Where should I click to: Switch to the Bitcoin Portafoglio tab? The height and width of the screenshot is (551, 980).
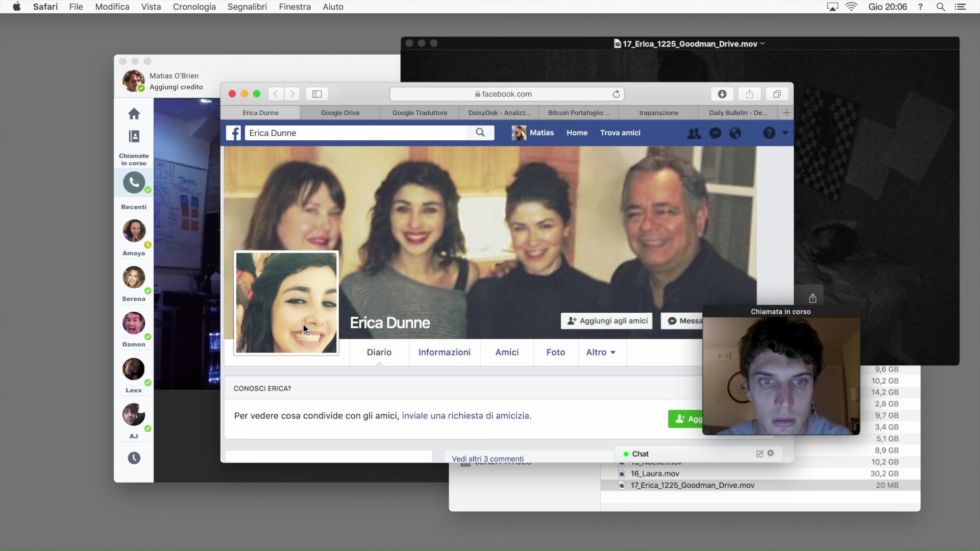tap(579, 113)
